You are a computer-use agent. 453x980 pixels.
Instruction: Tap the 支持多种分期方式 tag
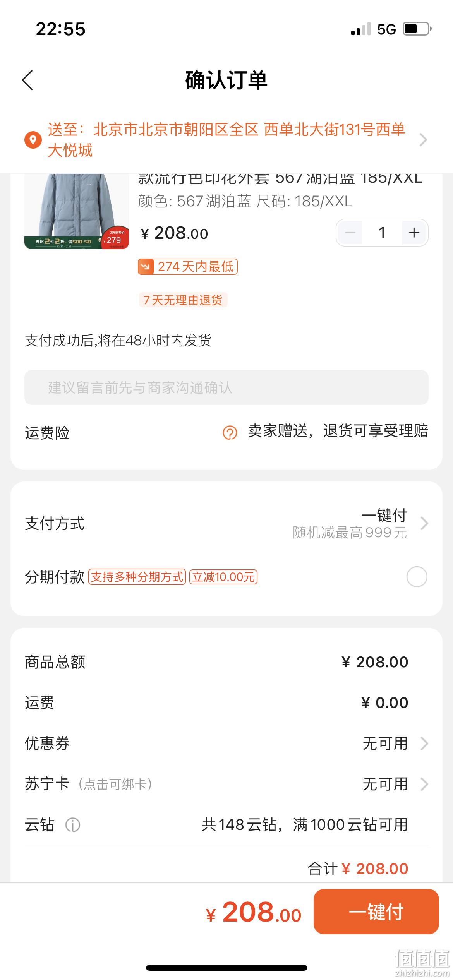(137, 577)
